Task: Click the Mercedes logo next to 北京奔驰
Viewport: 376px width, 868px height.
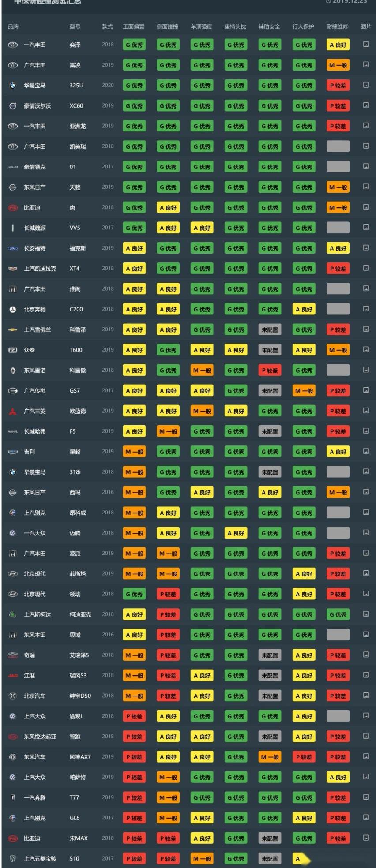Action: pyautogui.click(x=13, y=309)
